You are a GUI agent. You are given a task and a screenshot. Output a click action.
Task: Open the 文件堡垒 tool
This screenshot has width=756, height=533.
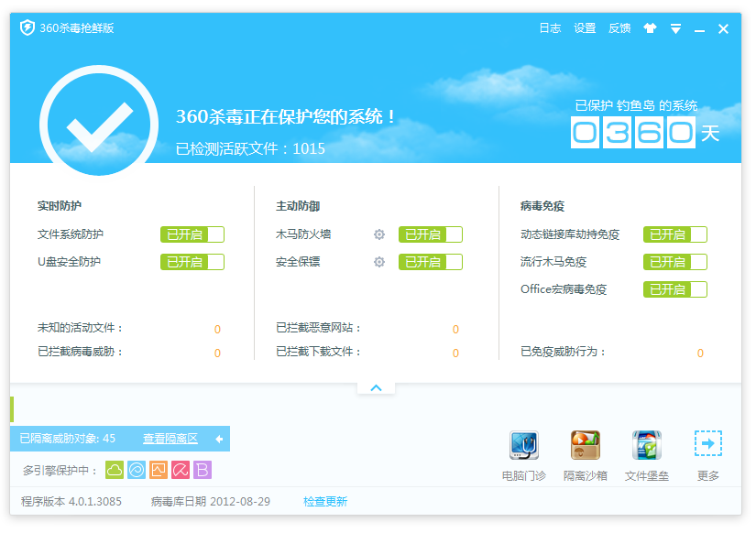pyautogui.click(x=646, y=446)
